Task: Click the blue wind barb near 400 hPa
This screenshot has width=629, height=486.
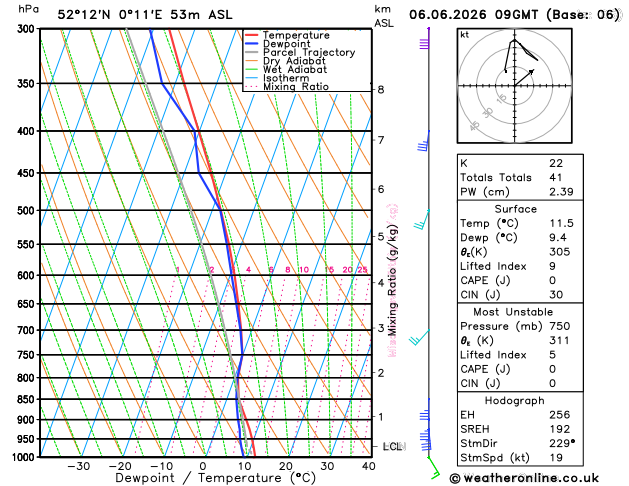Action: pyautogui.click(x=424, y=141)
